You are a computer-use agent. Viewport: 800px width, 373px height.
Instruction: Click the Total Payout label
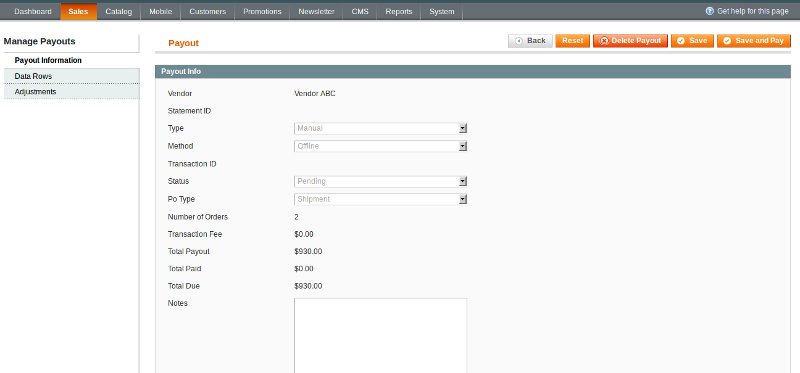coord(188,252)
